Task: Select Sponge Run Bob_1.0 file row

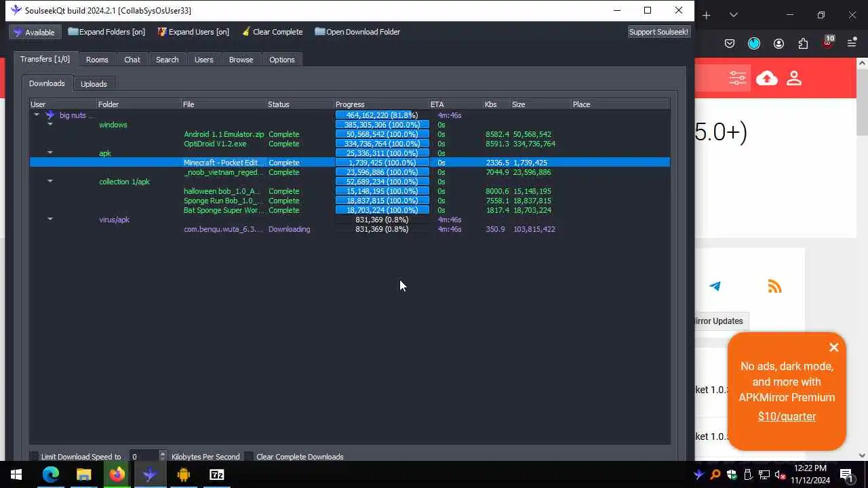Action: (350, 201)
